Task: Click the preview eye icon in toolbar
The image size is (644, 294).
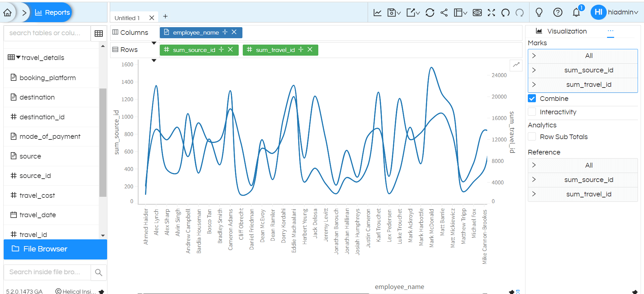Action: click(x=477, y=13)
